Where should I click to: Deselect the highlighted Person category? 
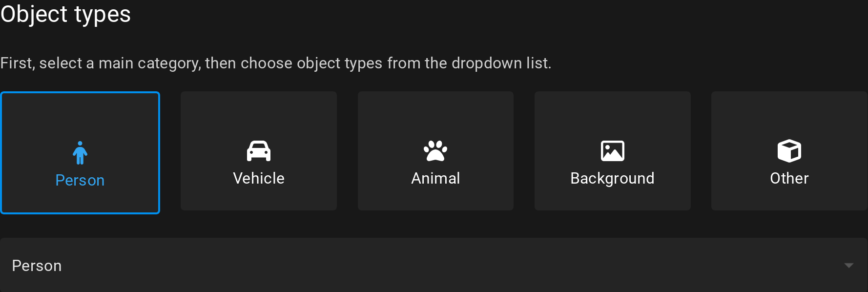(x=80, y=153)
